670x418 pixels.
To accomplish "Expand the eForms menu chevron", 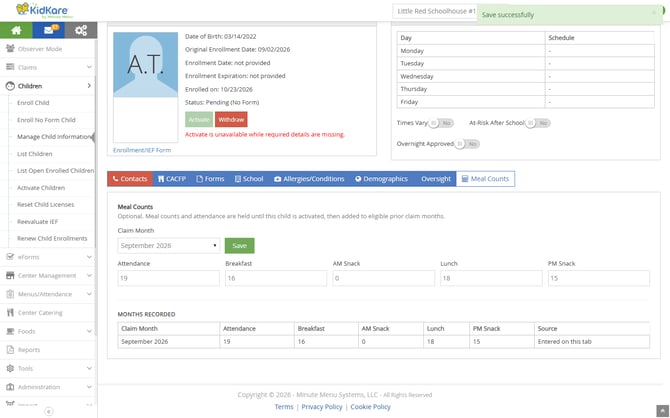I will click(x=89, y=257).
